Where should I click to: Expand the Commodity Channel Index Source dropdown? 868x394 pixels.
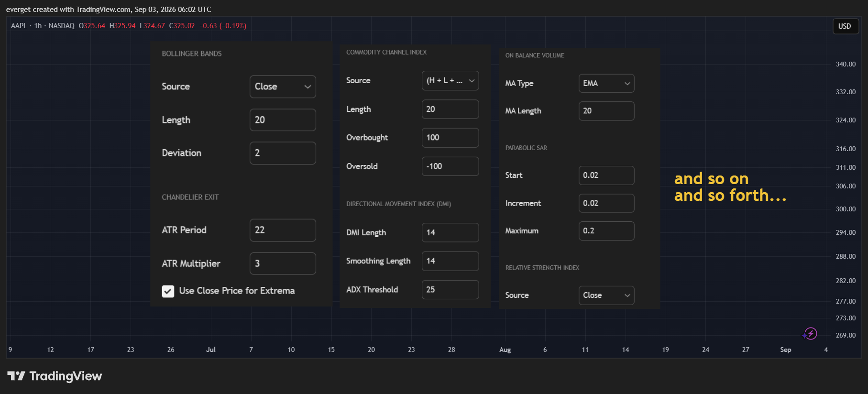coord(450,81)
